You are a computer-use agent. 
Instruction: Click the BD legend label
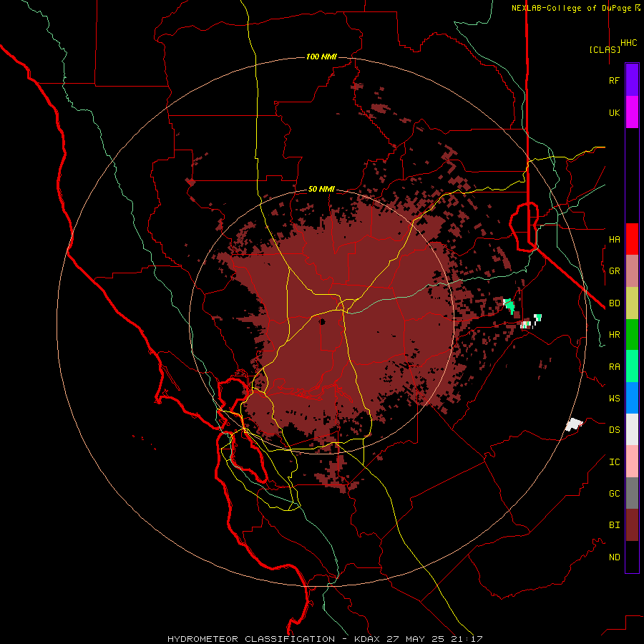click(x=614, y=303)
